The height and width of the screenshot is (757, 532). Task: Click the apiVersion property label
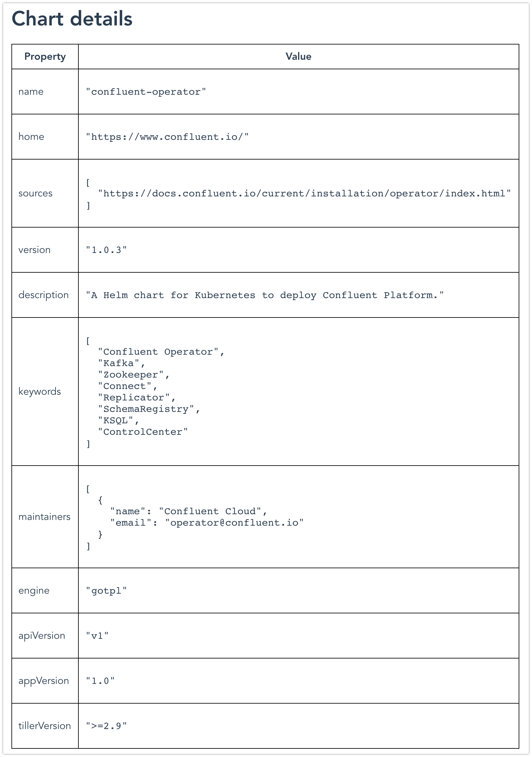tap(42, 635)
